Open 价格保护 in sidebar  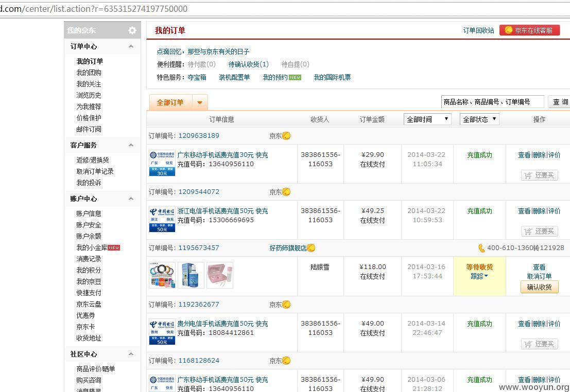pos(89,118)
